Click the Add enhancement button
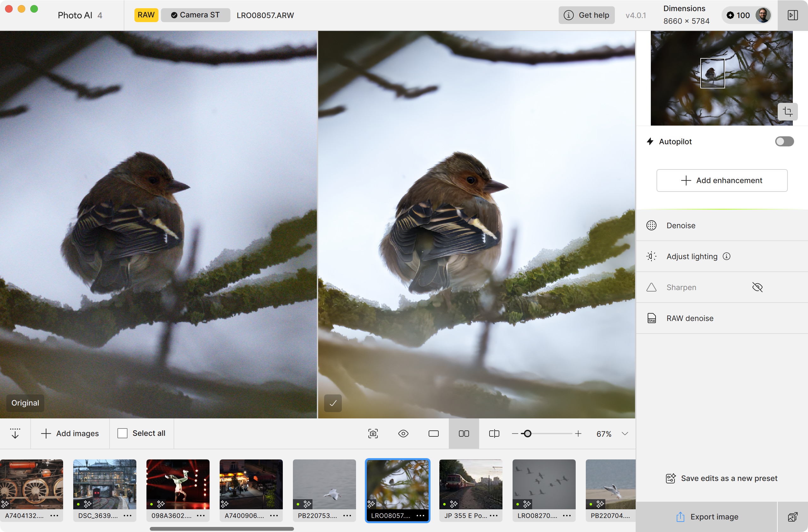The height and width of the screenshot is (532, 808). [722, 180]
